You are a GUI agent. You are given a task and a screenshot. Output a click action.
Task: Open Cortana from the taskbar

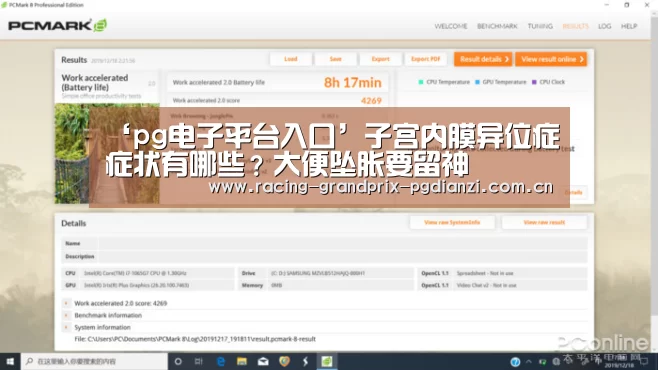(178, 361)
